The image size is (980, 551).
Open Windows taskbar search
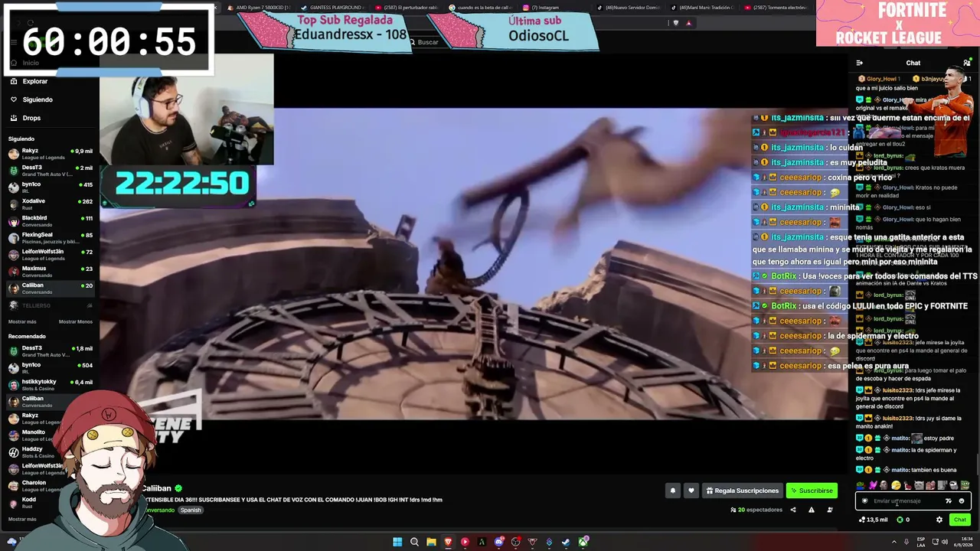point(414,542)
